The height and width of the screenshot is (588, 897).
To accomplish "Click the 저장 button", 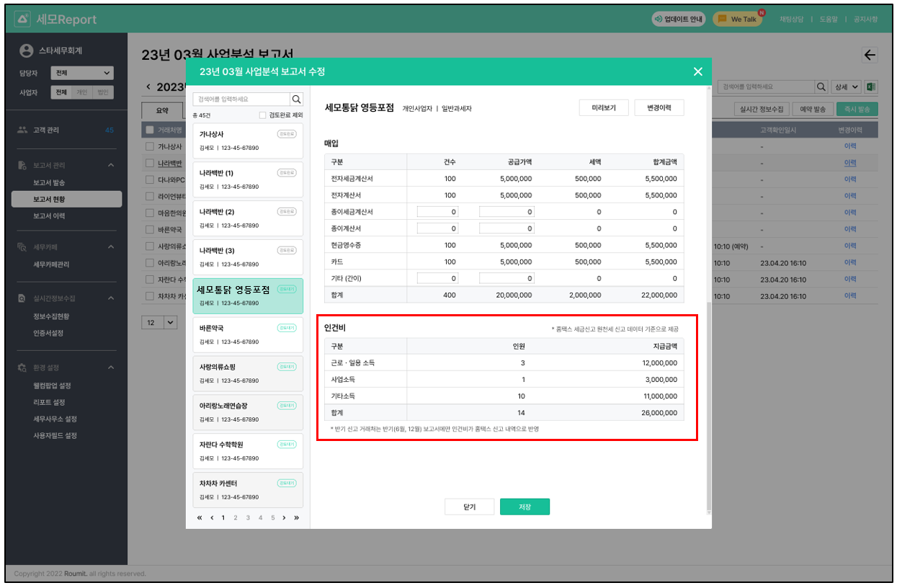I will (525, 507).
